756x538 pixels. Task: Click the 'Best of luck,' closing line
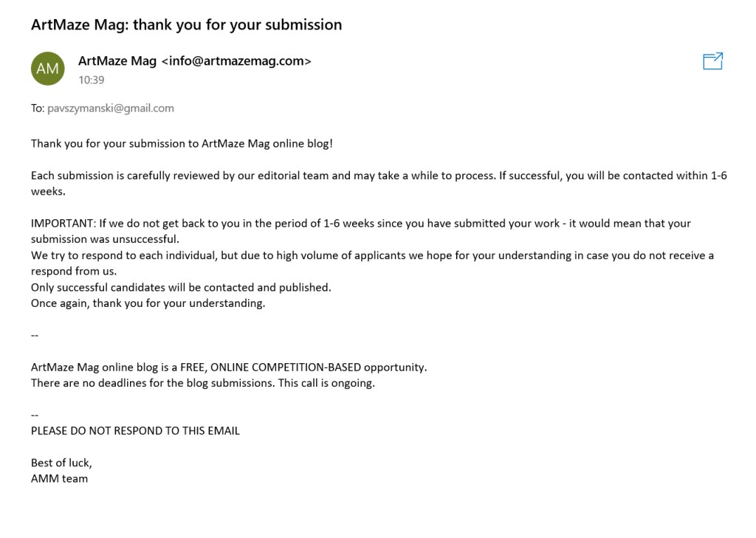[61, 463]
